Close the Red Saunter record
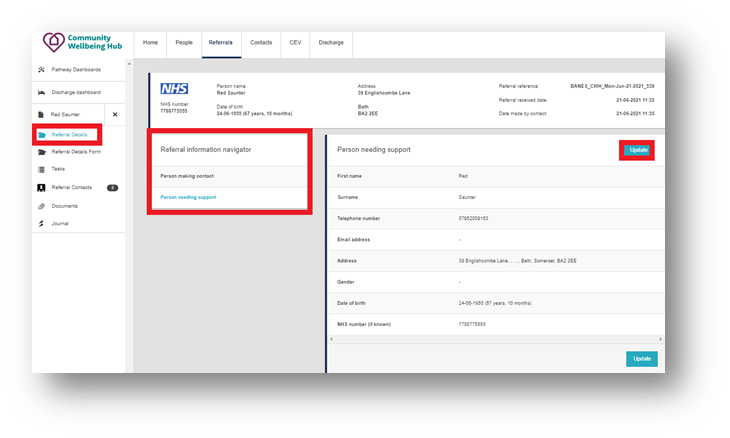The image size is (730, 438). click(115, 115)
